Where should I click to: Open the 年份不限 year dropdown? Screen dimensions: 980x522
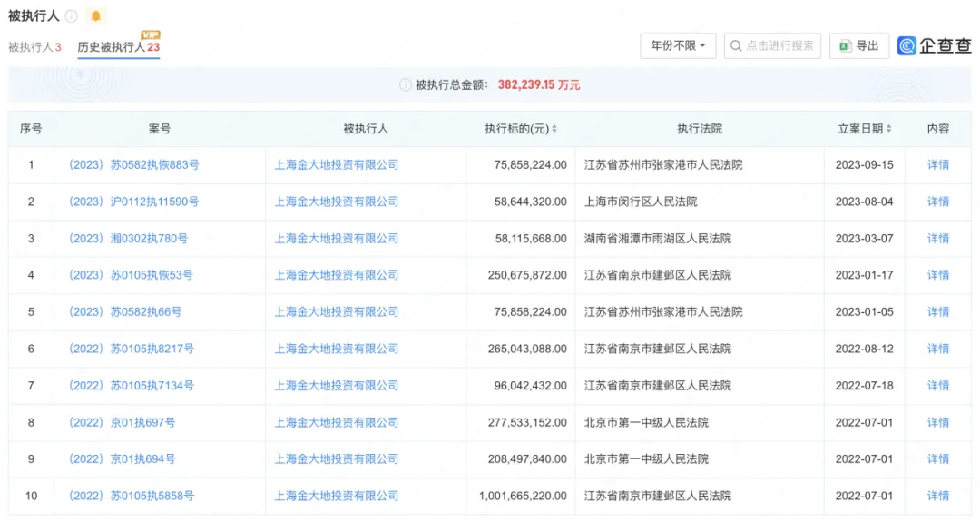678,45
